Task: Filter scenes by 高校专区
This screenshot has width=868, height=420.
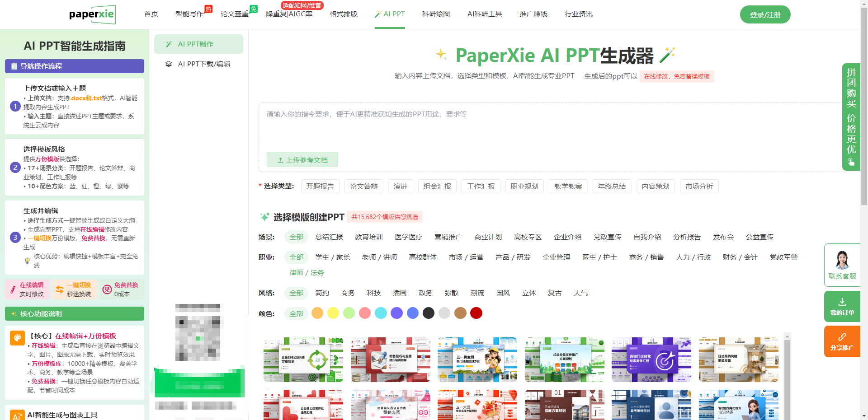Action: 528,237
